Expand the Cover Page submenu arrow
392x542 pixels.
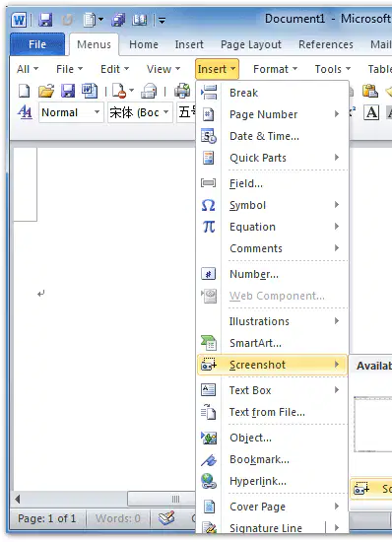(x=337, y=507)
